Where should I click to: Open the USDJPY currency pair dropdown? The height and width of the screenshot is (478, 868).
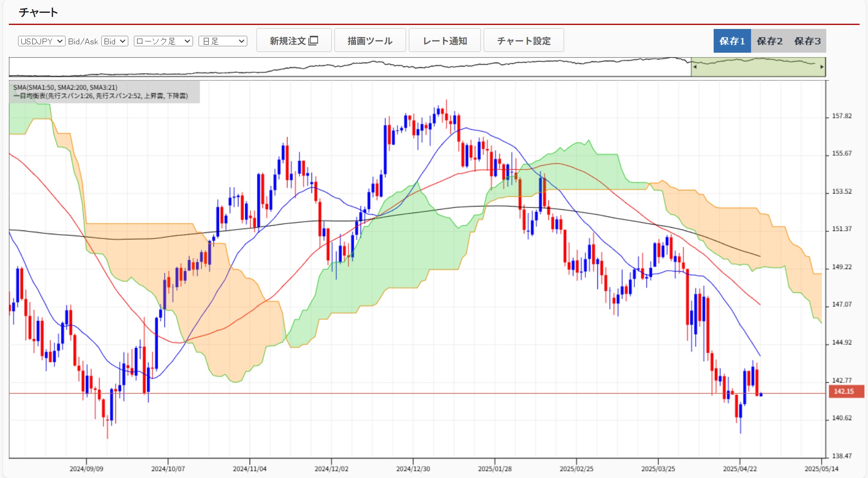[x=42, y=41]
